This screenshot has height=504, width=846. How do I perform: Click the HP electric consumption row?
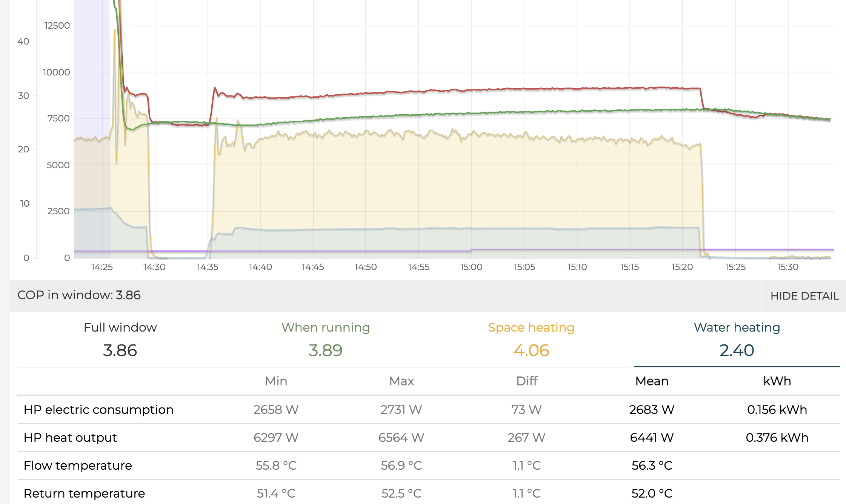[x=98, y=410]
